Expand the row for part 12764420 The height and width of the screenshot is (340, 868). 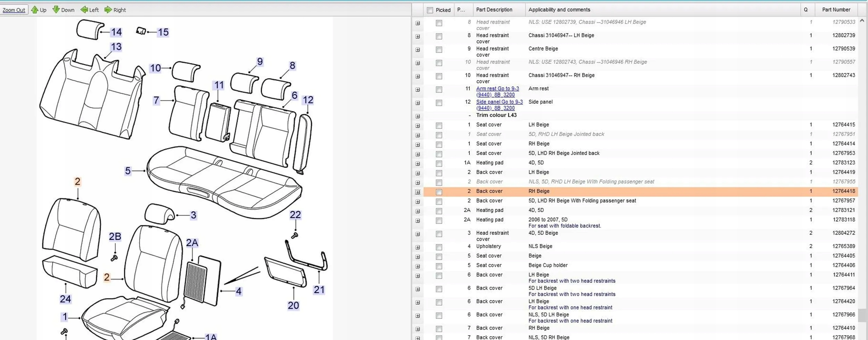418,303
